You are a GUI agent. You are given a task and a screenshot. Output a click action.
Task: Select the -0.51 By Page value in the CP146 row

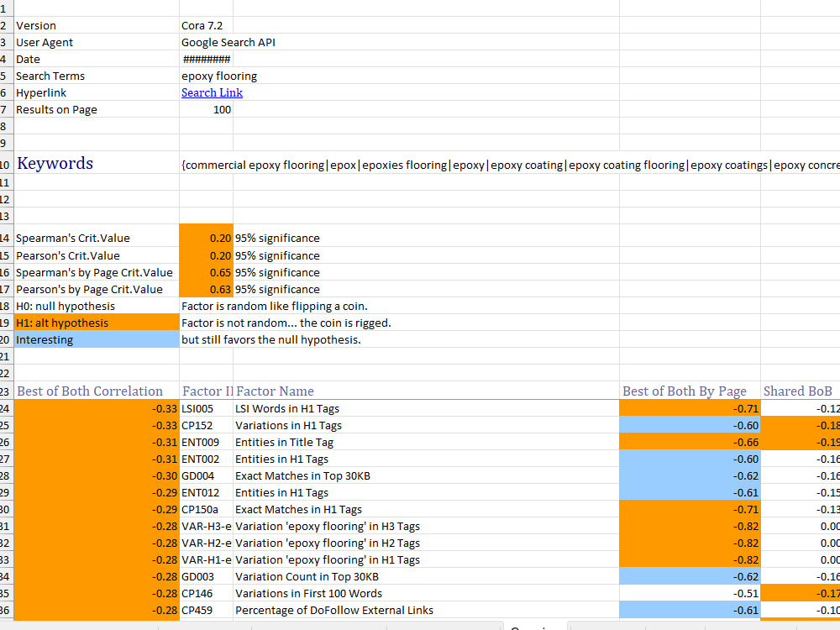coord(690,593)
